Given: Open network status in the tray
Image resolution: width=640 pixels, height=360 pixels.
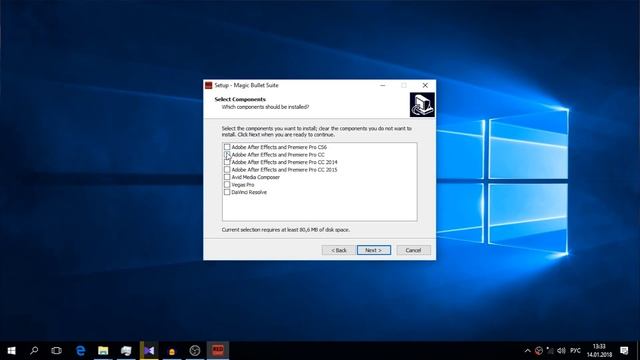Looking at the screenshot, I should (x=550, y=351).
